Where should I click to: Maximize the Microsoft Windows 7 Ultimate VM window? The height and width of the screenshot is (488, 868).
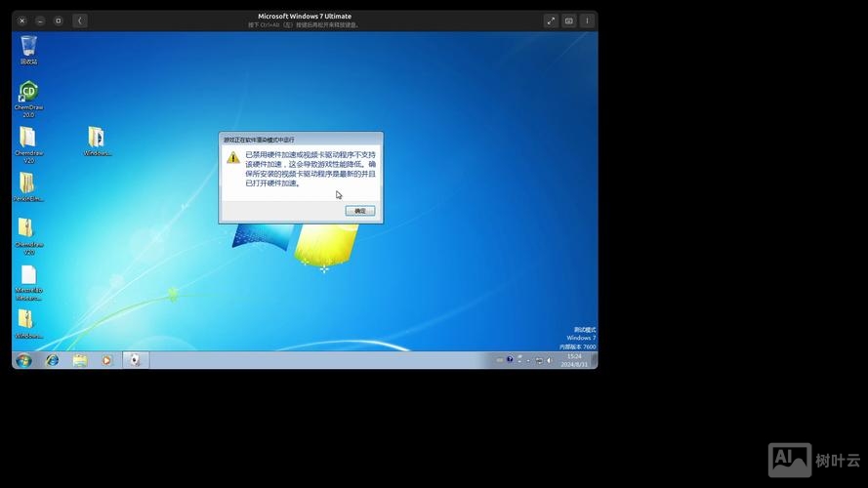coord(59,21)
